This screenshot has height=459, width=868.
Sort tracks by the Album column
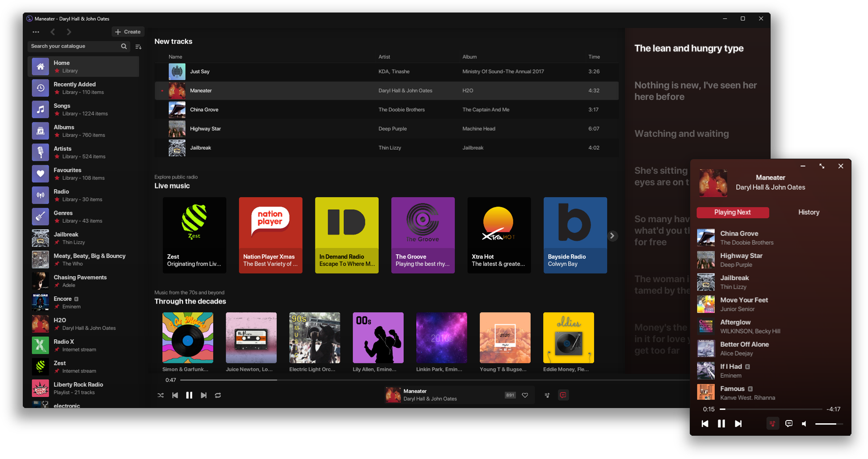[x=470, y=57]
